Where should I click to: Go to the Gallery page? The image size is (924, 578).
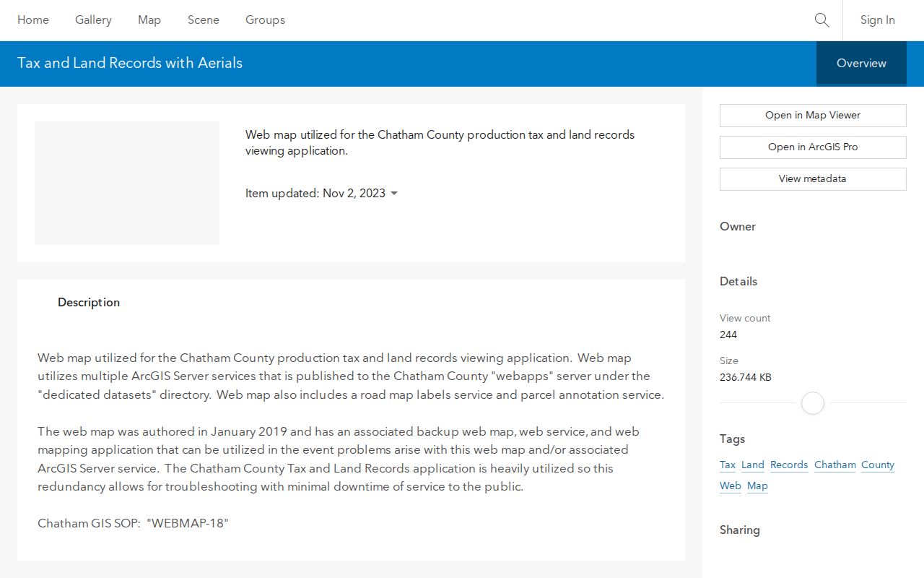[x=93, y=20]
